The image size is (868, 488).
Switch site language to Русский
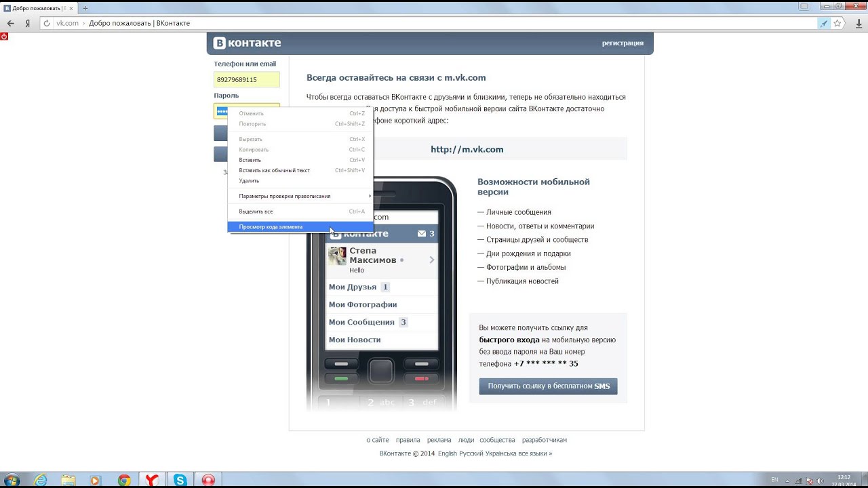[x=471, y=453]
